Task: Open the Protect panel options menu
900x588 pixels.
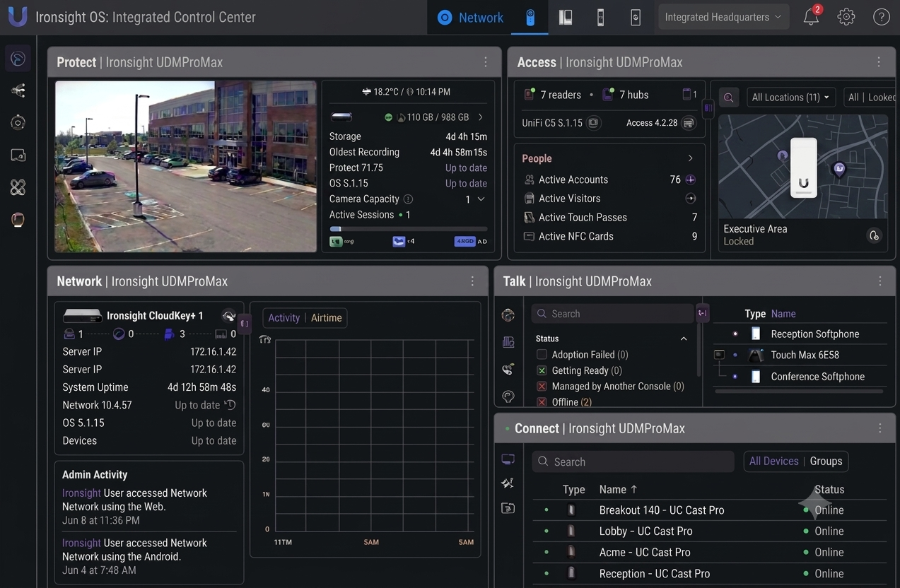Action: tap(486, 62)
